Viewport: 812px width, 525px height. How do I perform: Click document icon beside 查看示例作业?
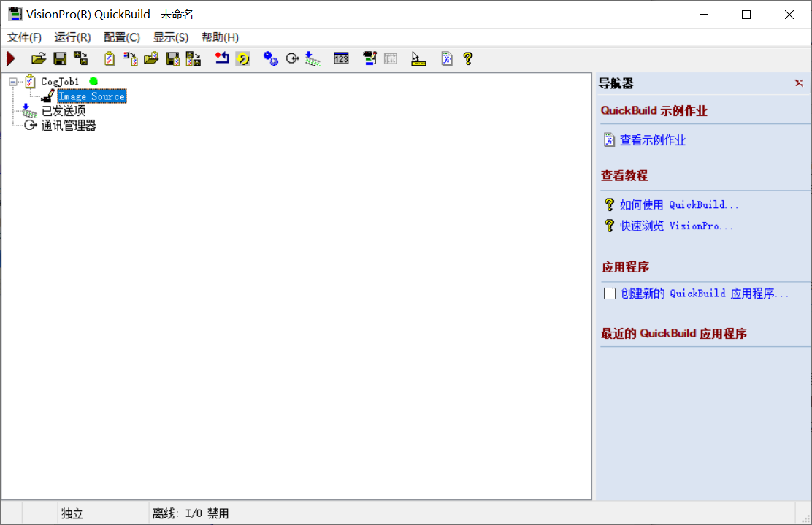click(x=610, y=139)
